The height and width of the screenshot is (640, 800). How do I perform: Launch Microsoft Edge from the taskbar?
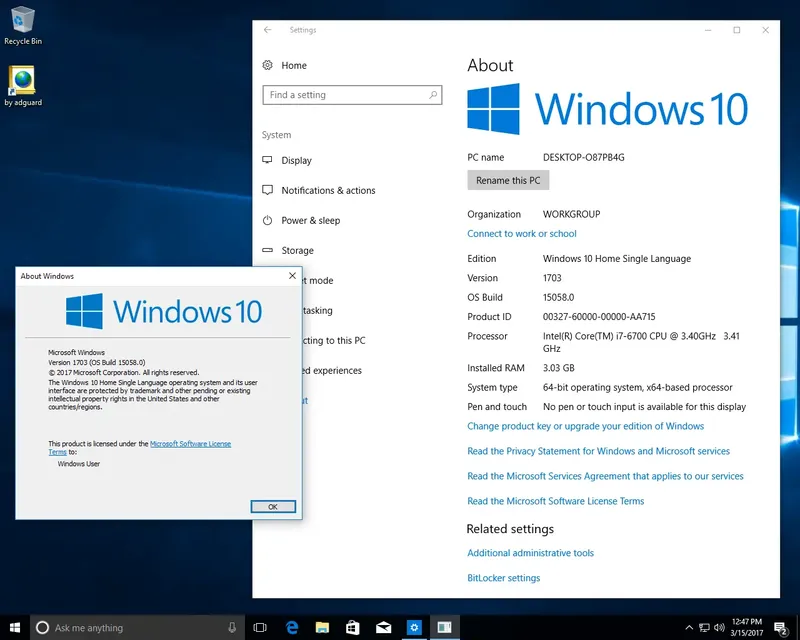pos(292,626)
